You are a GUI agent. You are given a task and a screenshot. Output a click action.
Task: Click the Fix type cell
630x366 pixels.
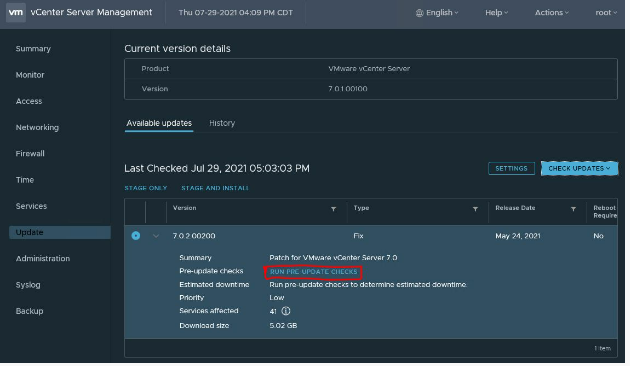(x=358, y=236)
